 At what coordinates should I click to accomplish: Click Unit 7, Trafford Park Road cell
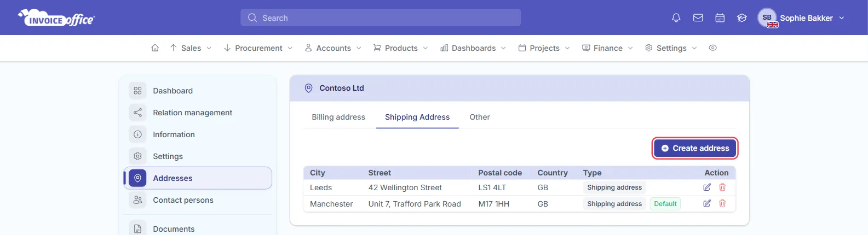coord(415,204)
